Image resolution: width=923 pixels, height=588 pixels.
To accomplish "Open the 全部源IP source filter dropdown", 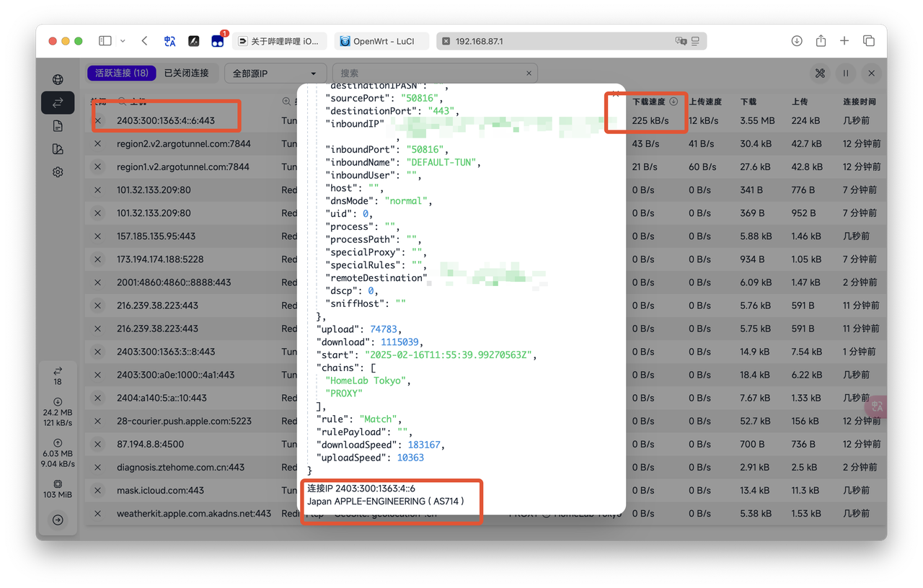I will [274, 73].
